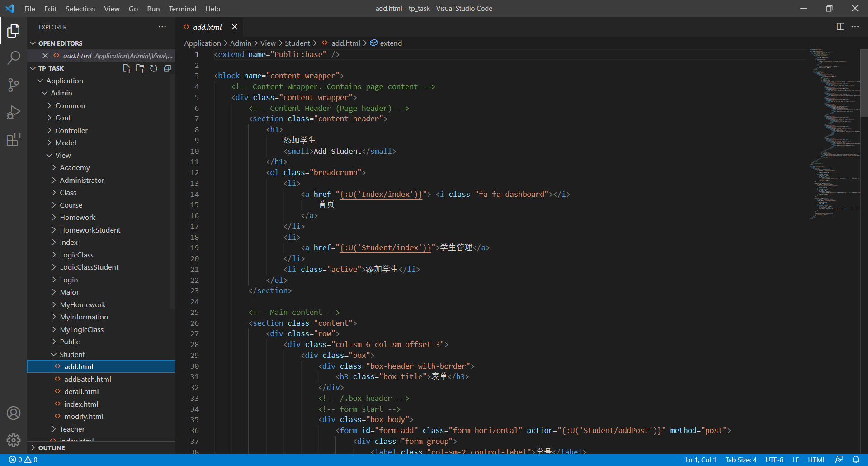Click line number 26 in the gutter
The width and height of the screenshot is (868, 466).
click(x=194, y=323)
